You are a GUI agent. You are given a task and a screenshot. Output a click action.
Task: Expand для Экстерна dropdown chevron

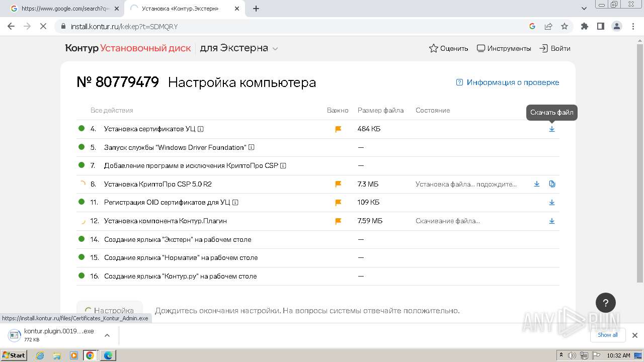coord(275,49)
